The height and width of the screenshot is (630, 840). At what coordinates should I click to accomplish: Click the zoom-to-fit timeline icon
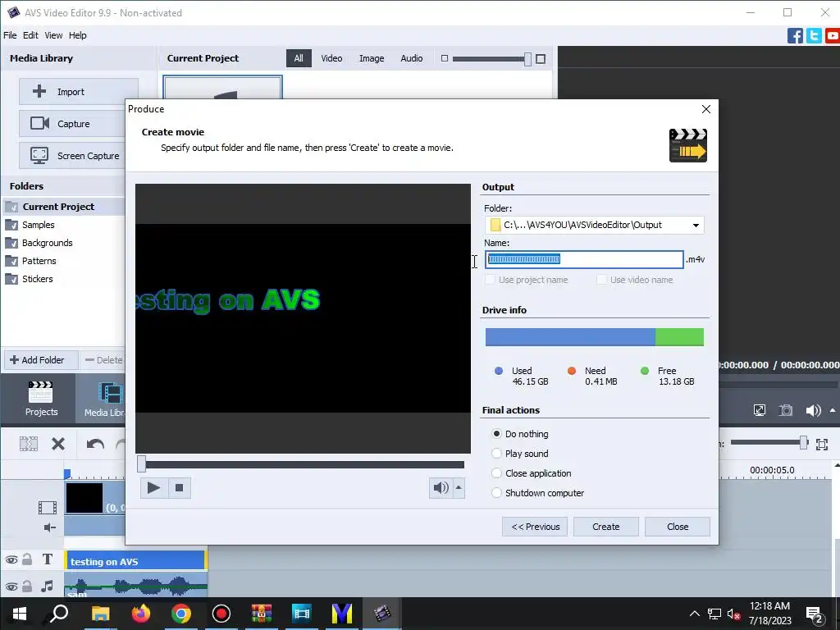tap(822, 444)
